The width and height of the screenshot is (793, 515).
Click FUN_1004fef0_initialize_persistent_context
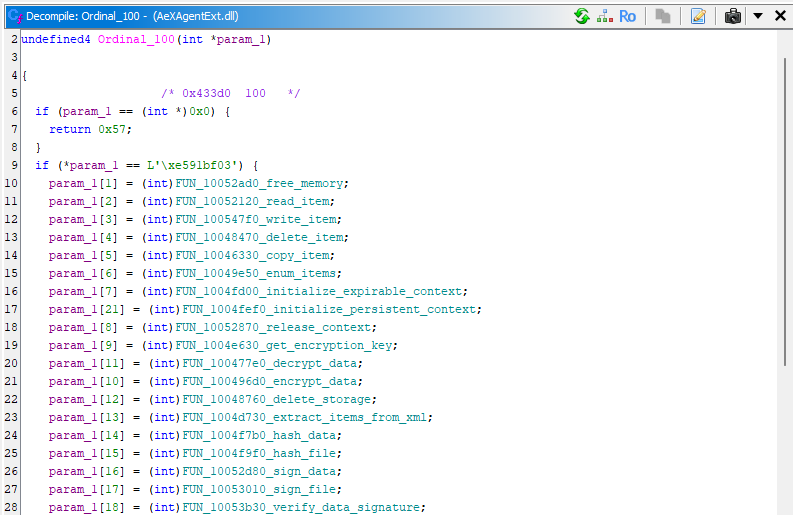coord(330,309)
